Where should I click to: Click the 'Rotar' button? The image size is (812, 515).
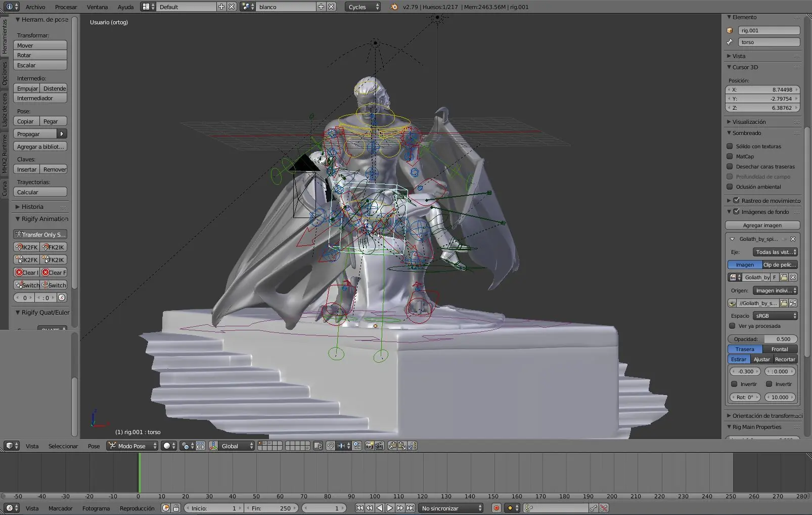[x=40, y=55]
